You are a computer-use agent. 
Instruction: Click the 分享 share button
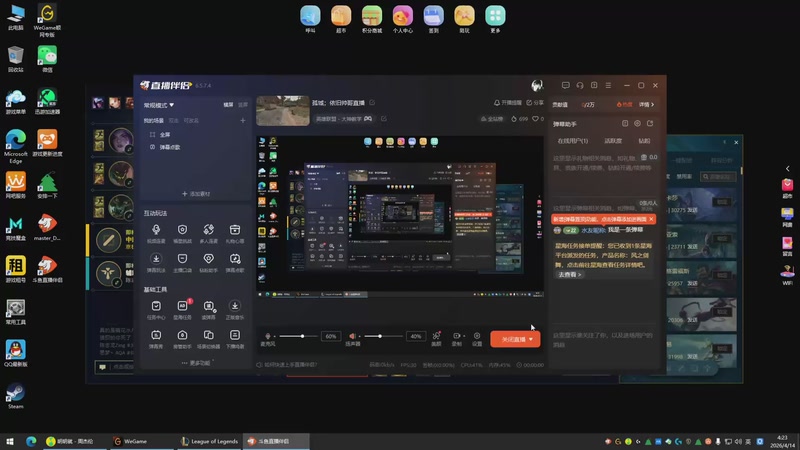[535, 103]
